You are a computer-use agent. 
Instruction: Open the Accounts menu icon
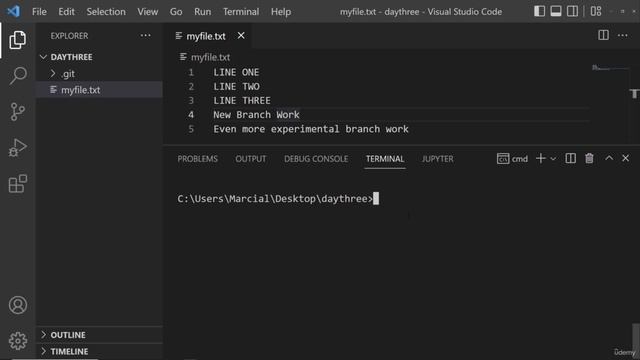[18, 305]
